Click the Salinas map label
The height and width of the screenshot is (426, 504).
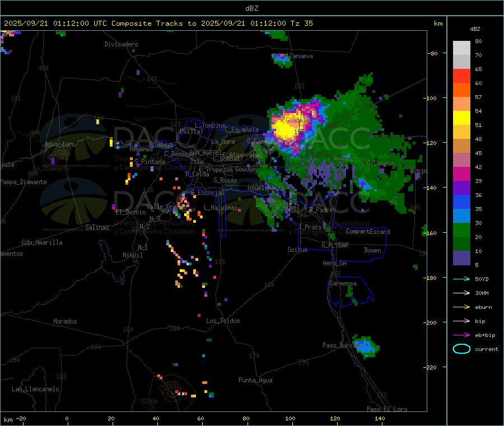pyautogui.click(x=97, y=227)
